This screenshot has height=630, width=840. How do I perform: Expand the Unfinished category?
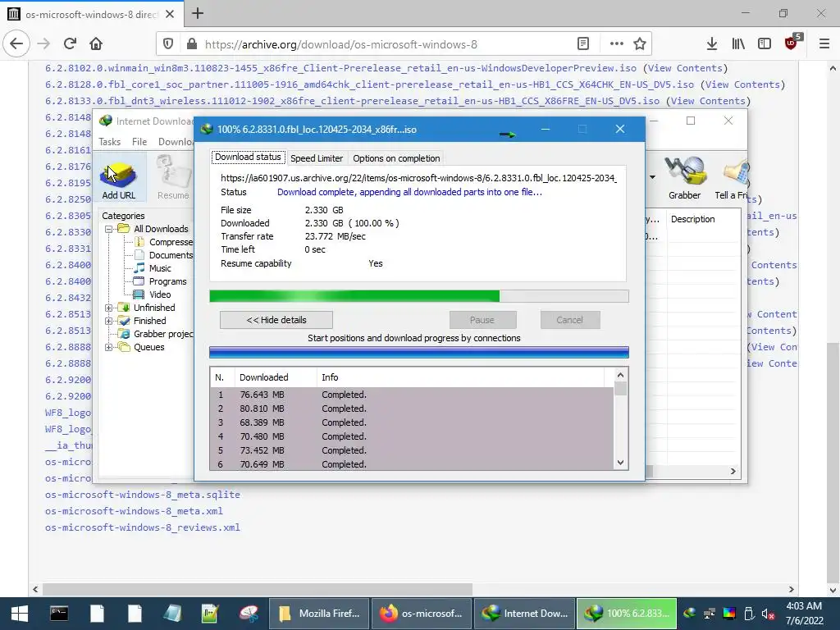tap(109, 308)
